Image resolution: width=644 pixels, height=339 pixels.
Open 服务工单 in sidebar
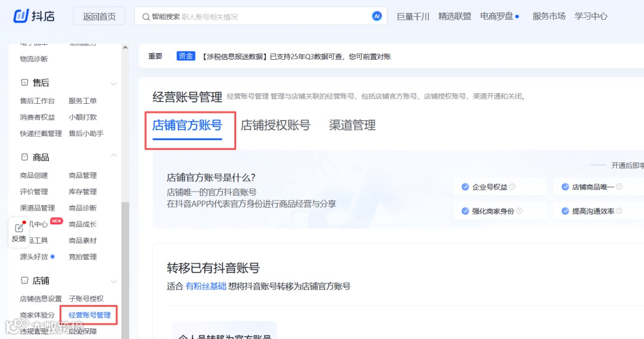click(82, 101)
